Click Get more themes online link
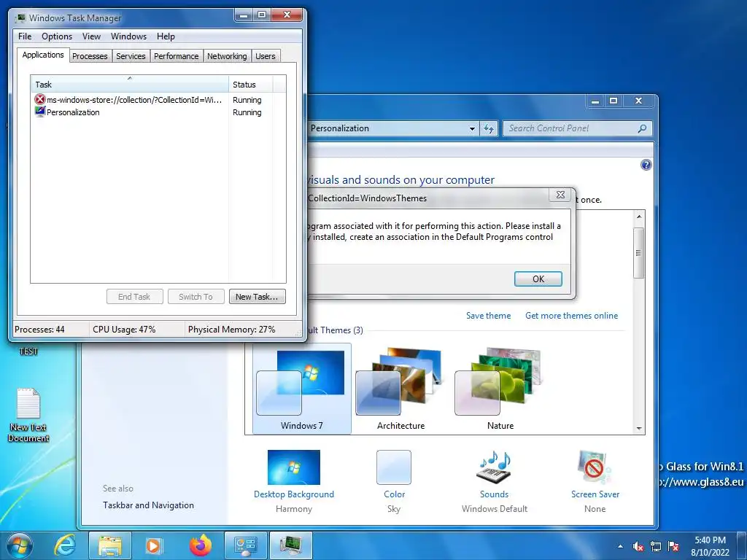The width and height of the screenshot is (747, 560). click(x=571, y=315)
